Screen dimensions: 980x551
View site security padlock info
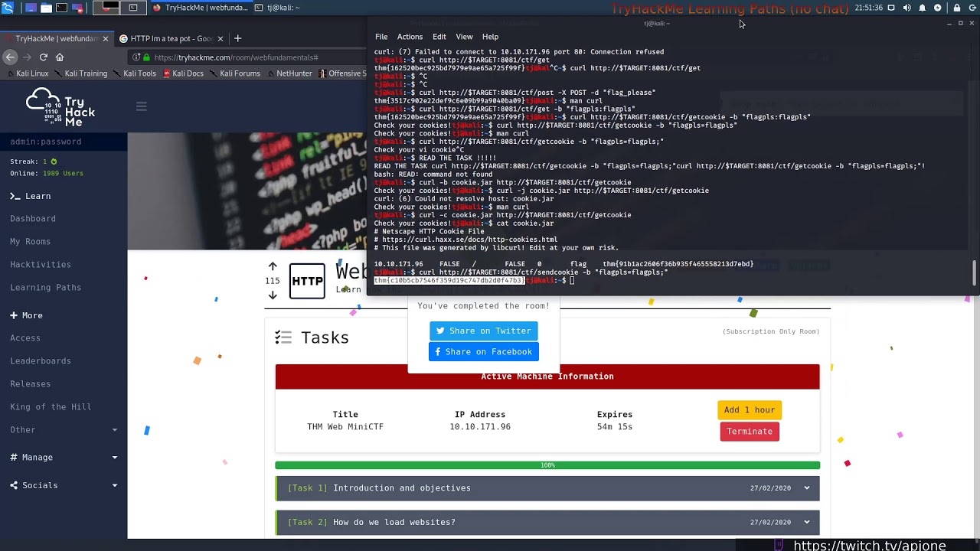coord(146,57)
